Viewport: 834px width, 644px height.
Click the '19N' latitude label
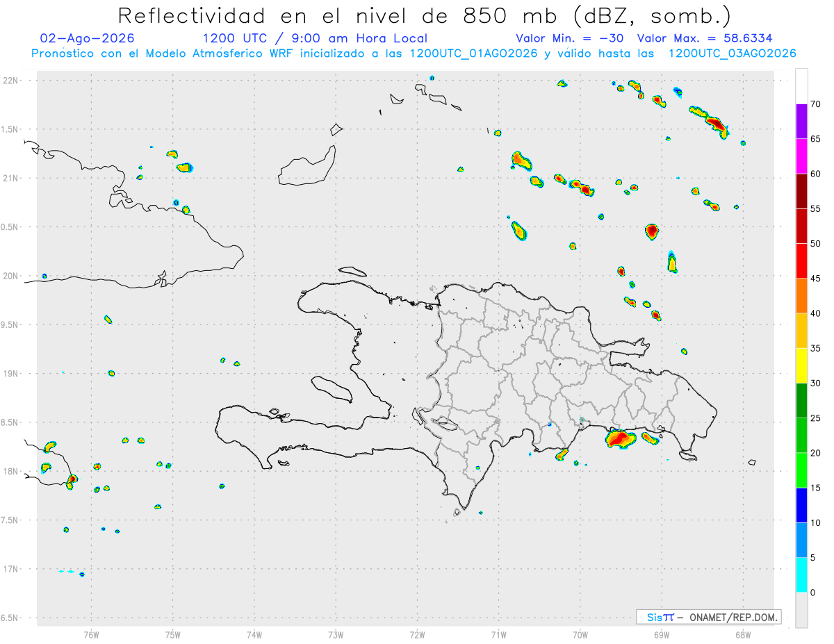tap(12, 373)
